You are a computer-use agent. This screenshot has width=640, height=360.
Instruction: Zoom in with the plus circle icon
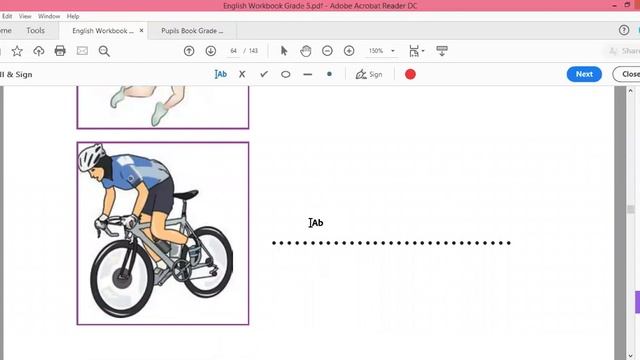click(349, 51)
